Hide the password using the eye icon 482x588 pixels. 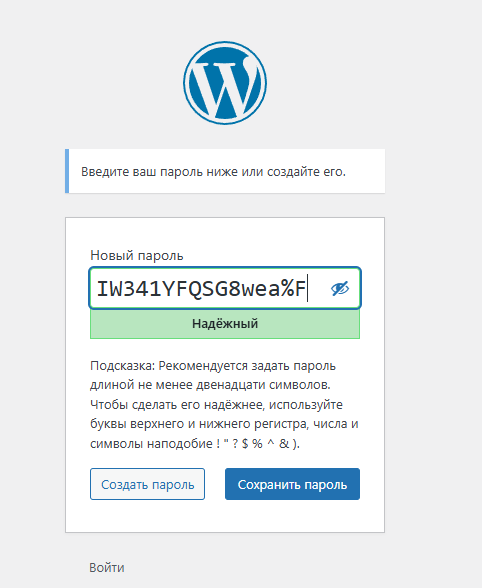tap(340, 288)
